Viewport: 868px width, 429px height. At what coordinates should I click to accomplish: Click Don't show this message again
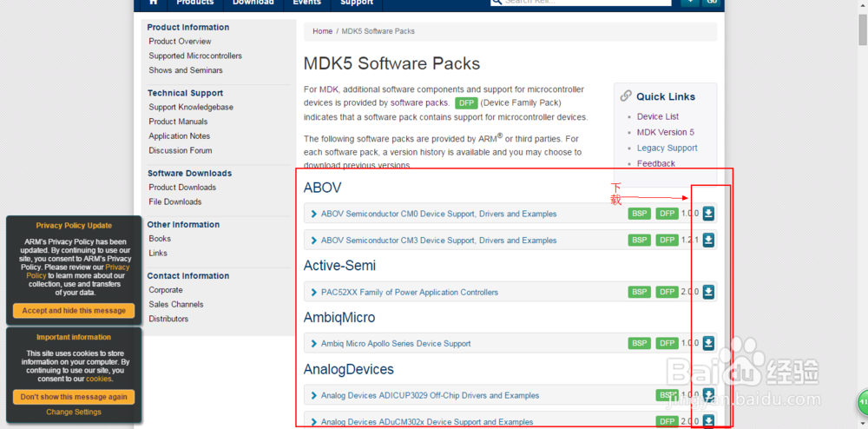74,397
